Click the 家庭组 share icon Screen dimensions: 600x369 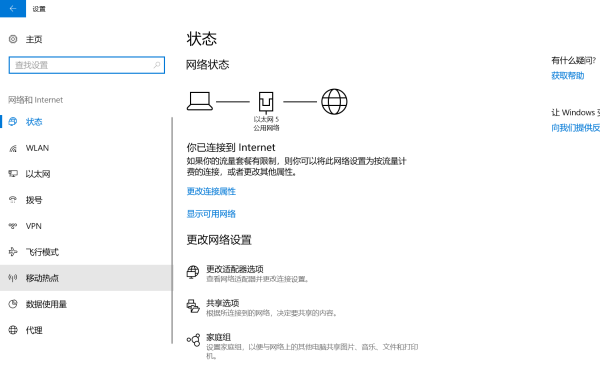pos(193,340)
